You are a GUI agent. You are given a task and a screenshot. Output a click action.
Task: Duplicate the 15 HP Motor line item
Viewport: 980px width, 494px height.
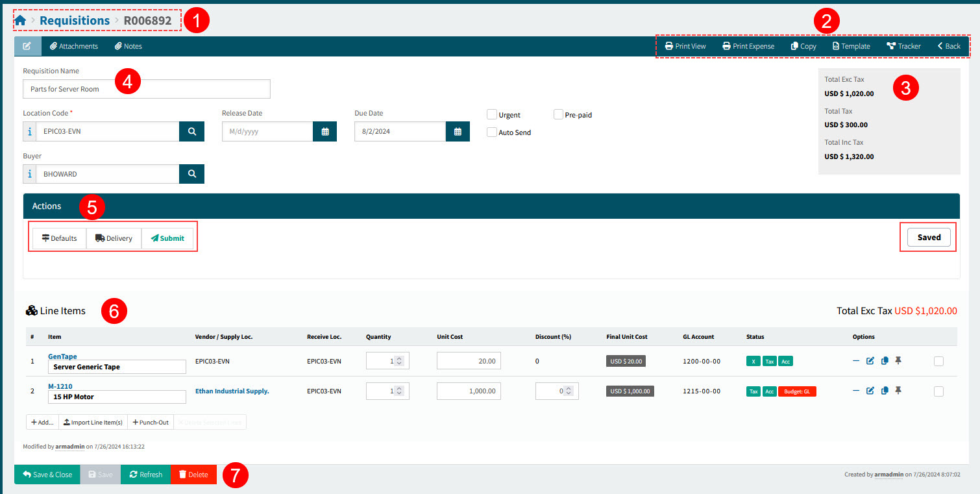[x=885, y=391]
